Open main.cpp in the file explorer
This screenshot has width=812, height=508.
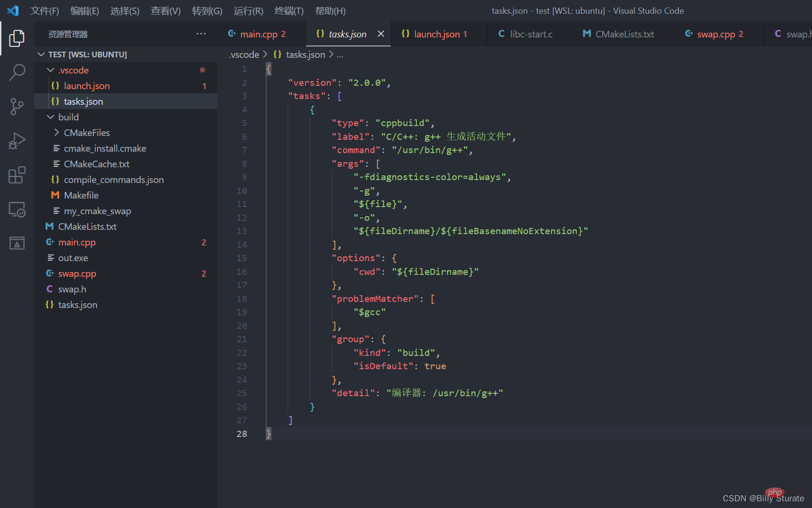click(77, 242)
